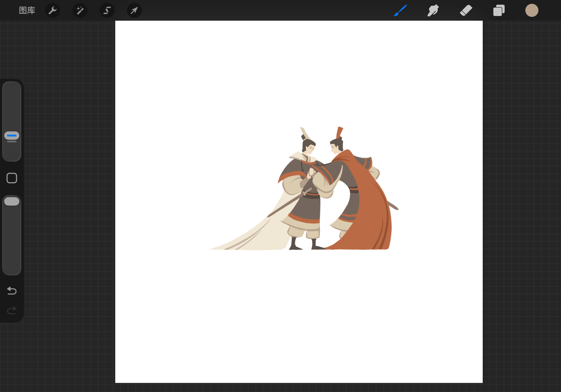This screenshot has width=561, height=392.
Task: Tap the square modify button in sidebar
Action: point(12,178)
